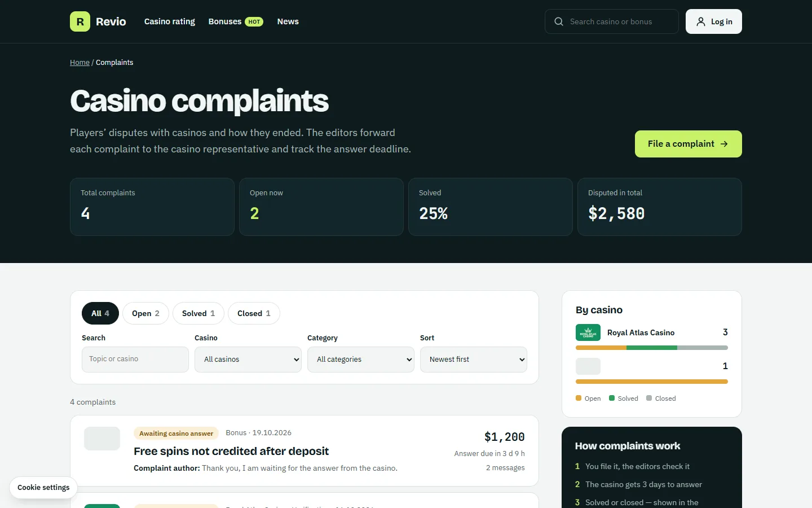Open the Bonuses menu item
The width and height of the screenshot is (812, 508).
coord(225,21)
